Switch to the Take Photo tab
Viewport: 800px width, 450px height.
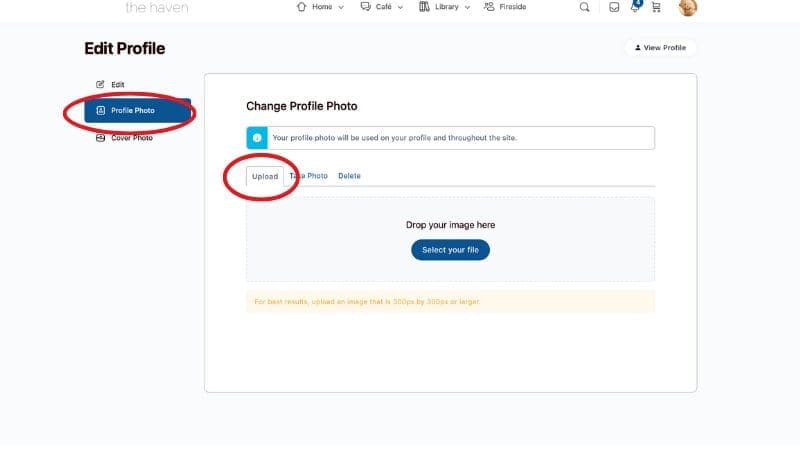point(309,176)
